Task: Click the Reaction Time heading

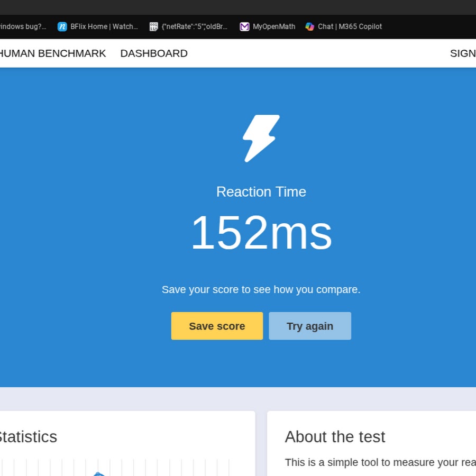Action: click(x=261, y=191)
